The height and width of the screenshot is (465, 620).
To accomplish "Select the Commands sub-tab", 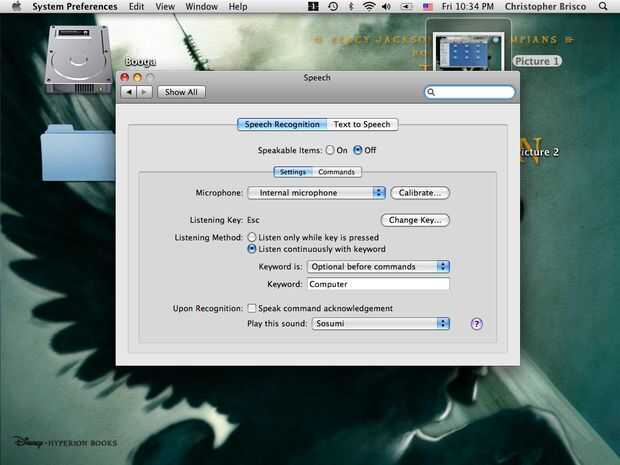I will coord(336,172).
